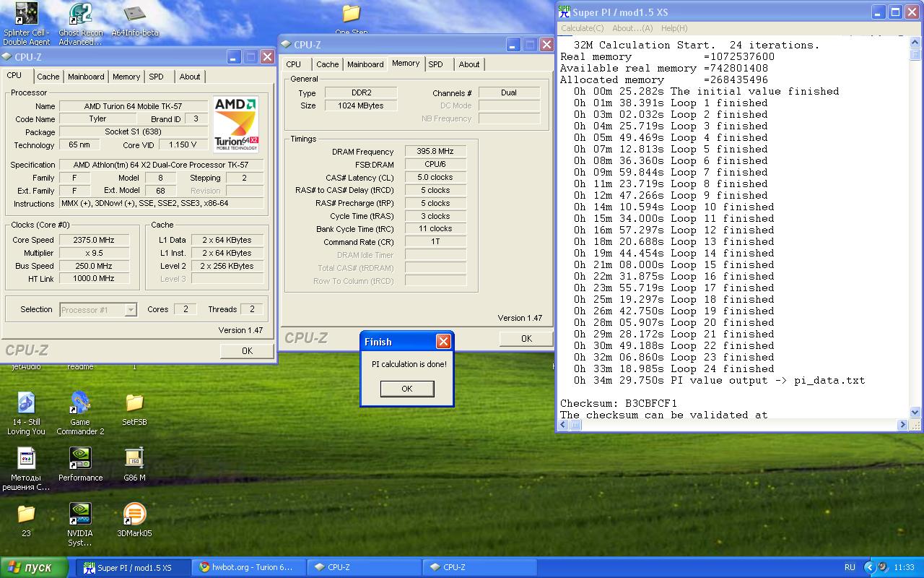Select Cache tab in Memory CPU-Z window
The width and height of the screenshot is (924, 578).
328,64
